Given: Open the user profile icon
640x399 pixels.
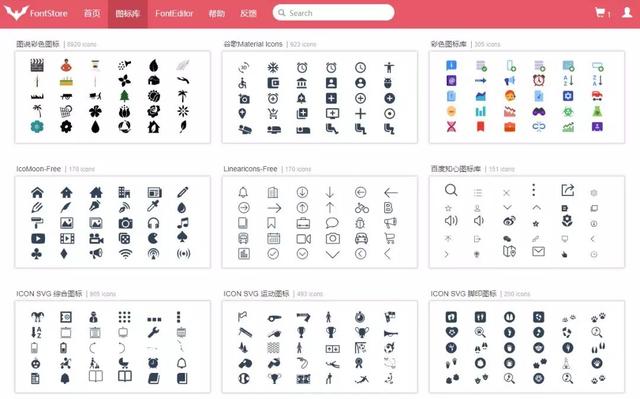Looking at the screenshot, I should coord(627,12).
